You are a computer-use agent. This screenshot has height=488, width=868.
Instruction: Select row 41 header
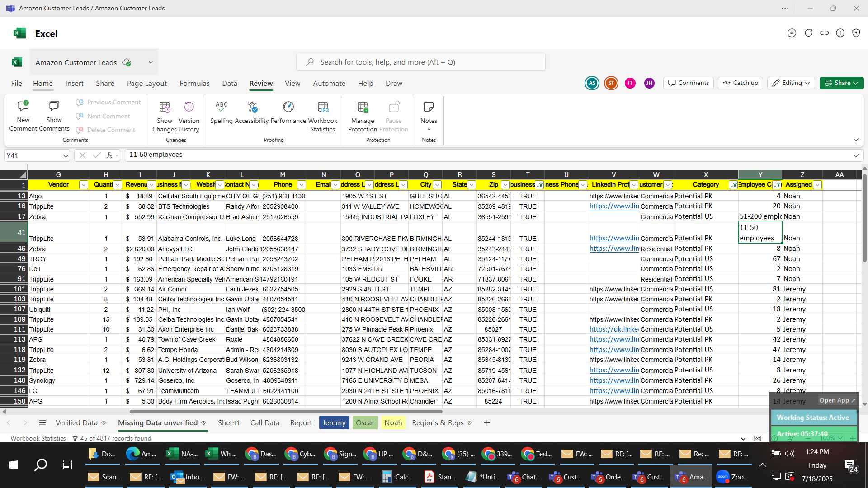pyautogui.click(x=14, y=232)
